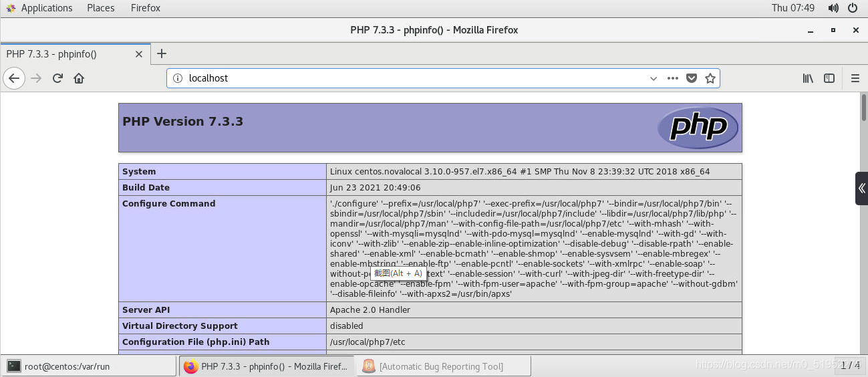Click the PHP logo
The width and height of the screenshot is (868, 377).
coord(698,127)
